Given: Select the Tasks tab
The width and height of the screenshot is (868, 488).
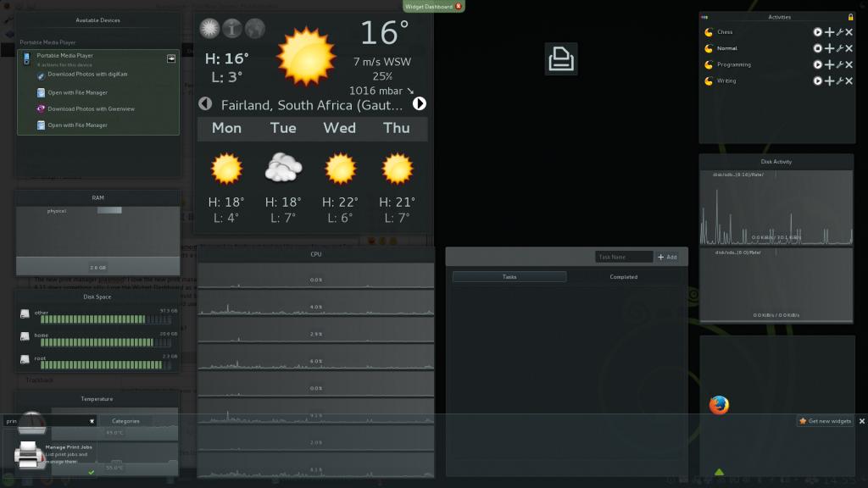Looking at the screenshot, I should pos(509,277).
